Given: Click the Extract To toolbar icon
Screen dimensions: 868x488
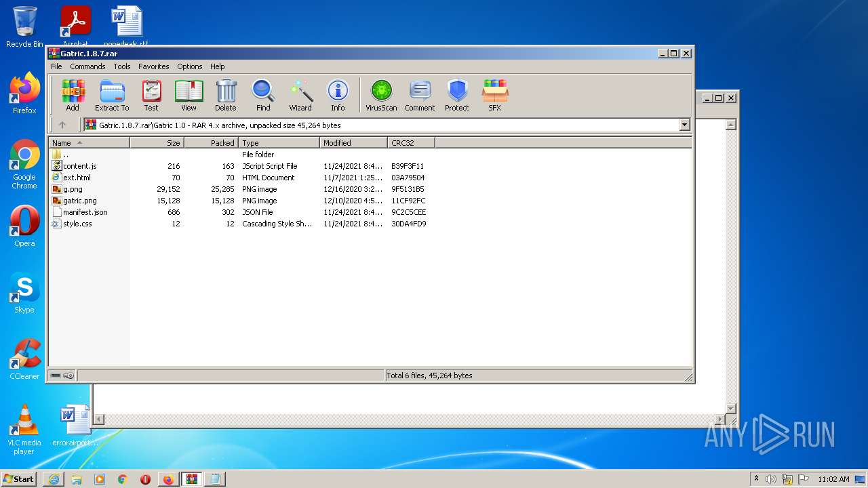Looking at the screenshot, I should [112, 96].
